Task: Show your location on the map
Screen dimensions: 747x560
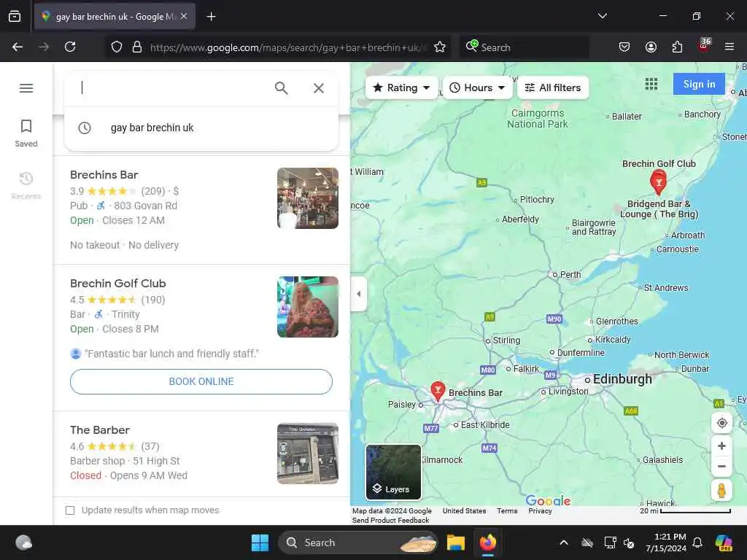Action: point(721,423)
